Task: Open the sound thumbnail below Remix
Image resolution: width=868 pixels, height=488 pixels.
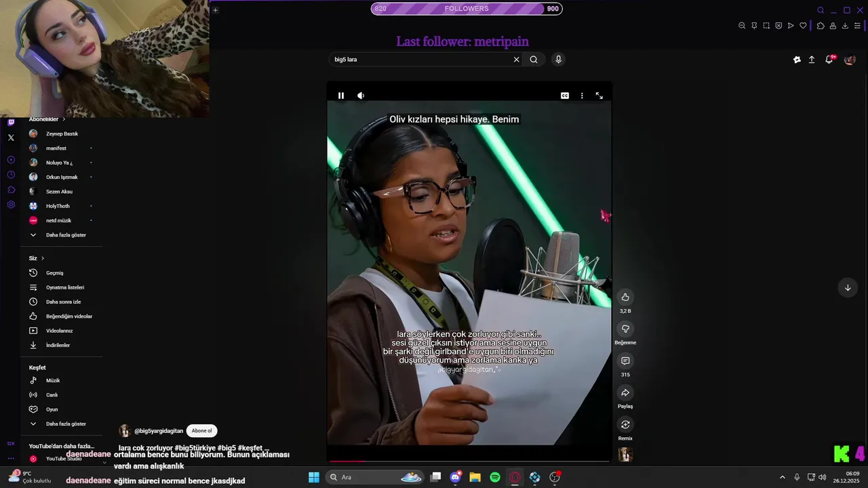Action: pyautogui.click(x=625, y=455)
